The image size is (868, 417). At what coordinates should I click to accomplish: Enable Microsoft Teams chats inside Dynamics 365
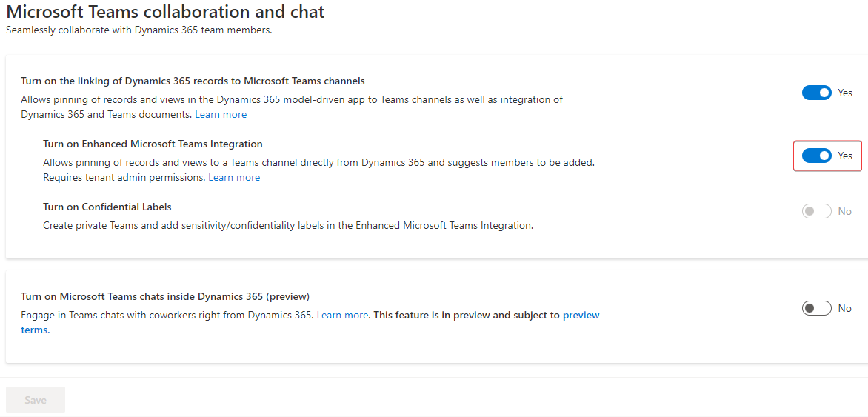[816, 308]
